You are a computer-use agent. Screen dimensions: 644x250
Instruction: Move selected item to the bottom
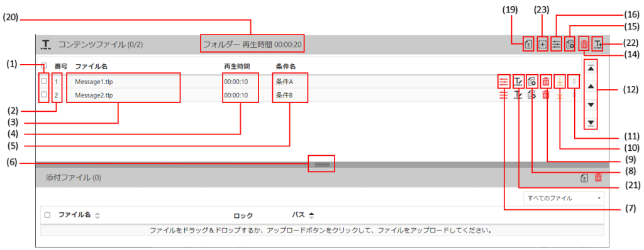[x=591, y=122]
